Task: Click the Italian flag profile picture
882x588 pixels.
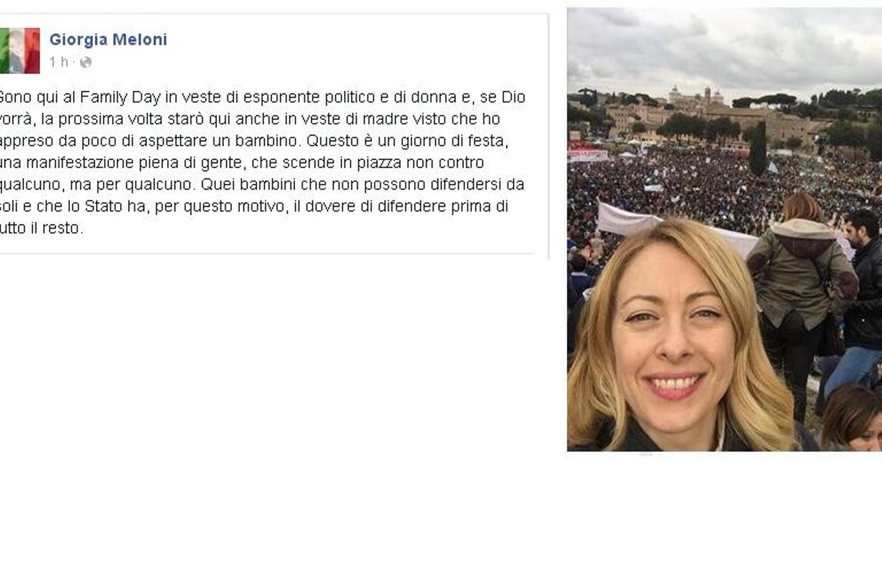Action: tap(20, 51)
